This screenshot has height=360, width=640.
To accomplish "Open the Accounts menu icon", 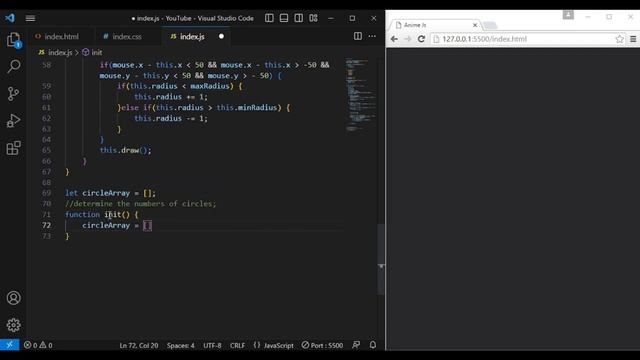I will 13,298.
